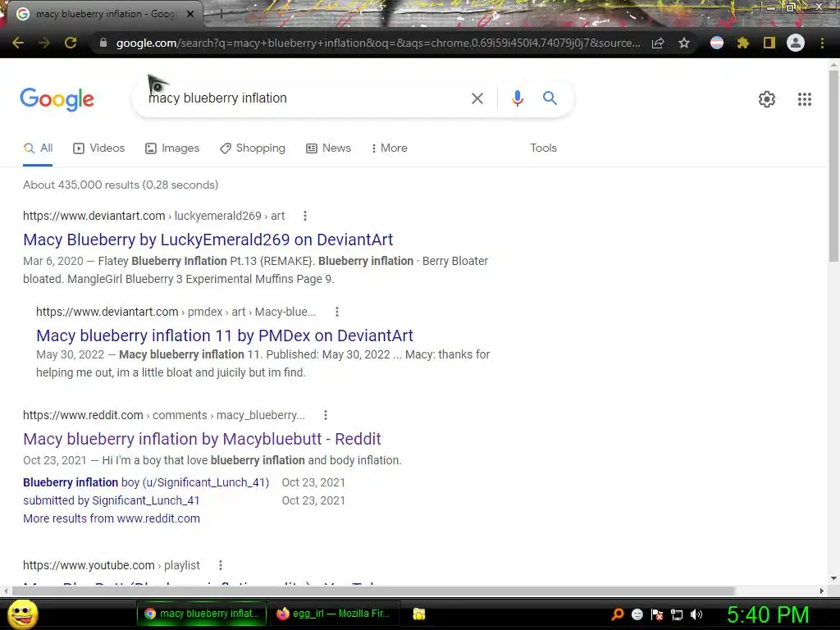Click More results from www.reddit.com

(112, 518)
